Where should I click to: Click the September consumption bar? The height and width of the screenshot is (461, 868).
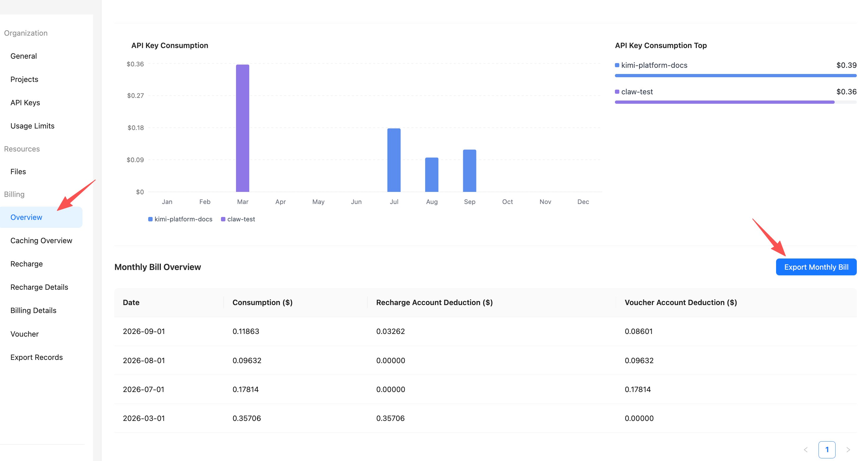point(469,170)
